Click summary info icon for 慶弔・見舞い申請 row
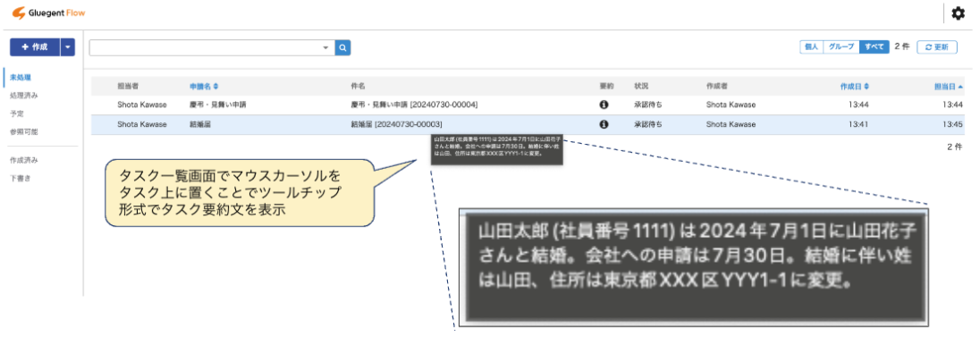The width and height of the screenshot is (980, 345). tap(604, 105)
